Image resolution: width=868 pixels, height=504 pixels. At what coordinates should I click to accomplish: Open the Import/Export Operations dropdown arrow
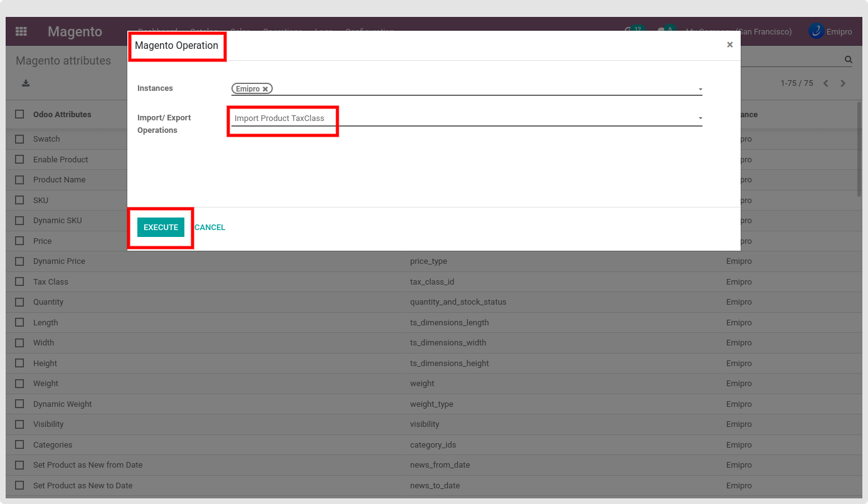[700, 118]
